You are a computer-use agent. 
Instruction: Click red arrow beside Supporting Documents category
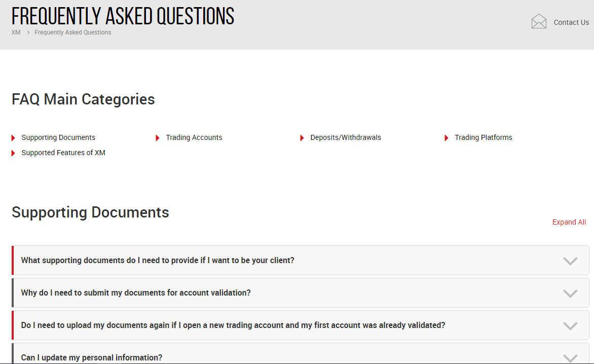pos(14,138)
